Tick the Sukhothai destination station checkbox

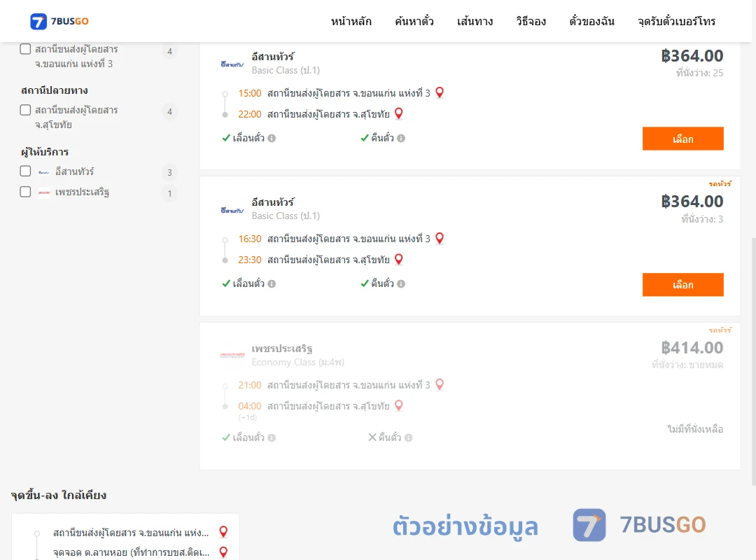25,110
